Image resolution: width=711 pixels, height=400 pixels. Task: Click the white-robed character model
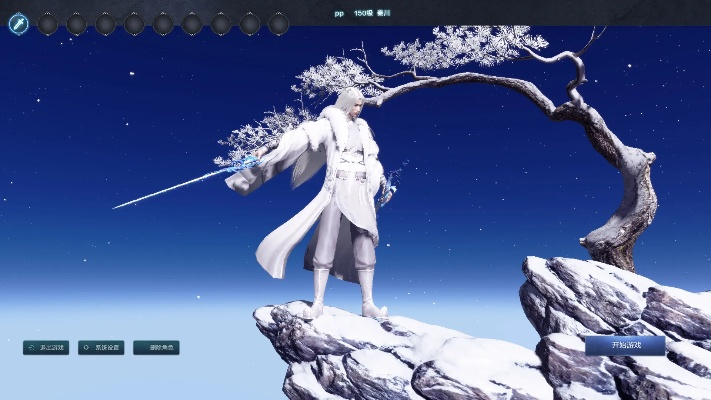pyautogui.click(x=335, y=210)
